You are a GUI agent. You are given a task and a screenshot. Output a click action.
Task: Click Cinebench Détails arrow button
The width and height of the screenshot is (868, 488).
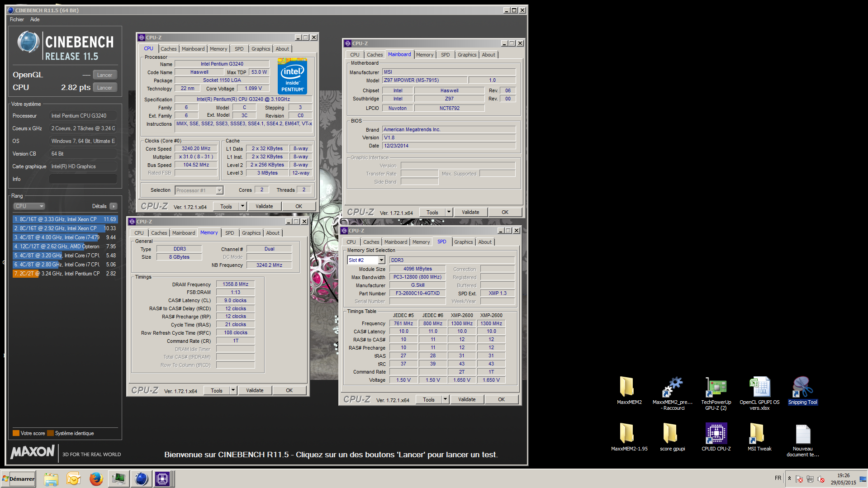(113, 206)
